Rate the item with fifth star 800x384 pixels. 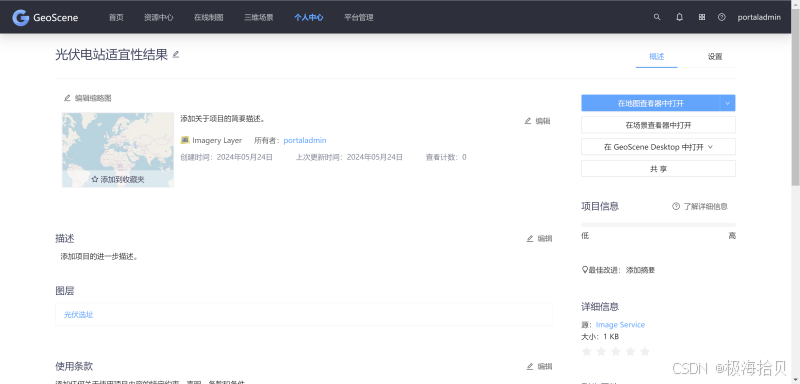(645, 351)
